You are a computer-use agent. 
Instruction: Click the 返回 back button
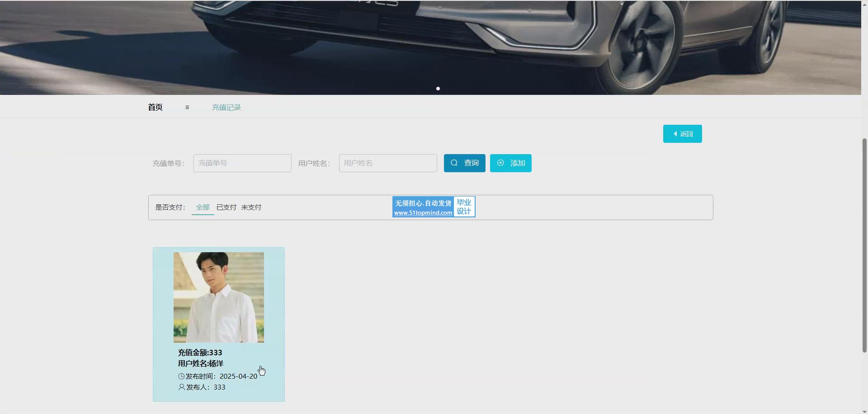pos(682,134)
